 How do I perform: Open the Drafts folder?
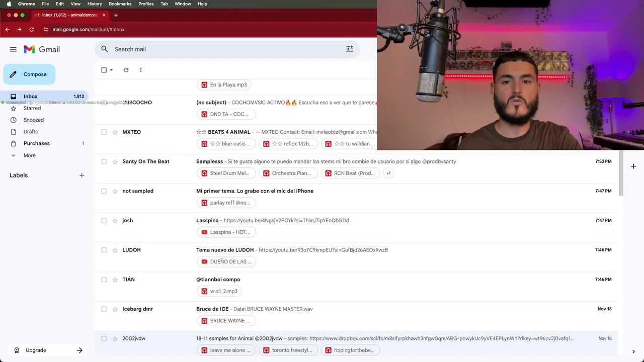31,132
